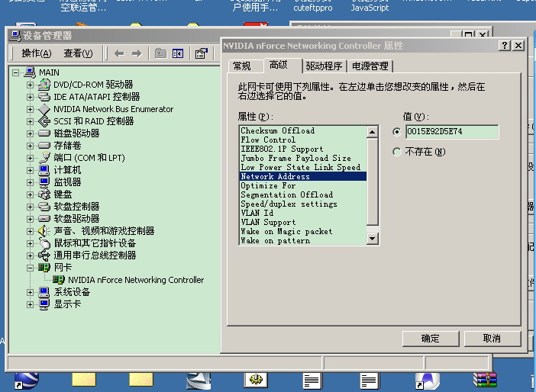This screenshot has height=392, width=536.
Task: Click the Google Earth globe desktop shortcut
Action: pos(27,381)
